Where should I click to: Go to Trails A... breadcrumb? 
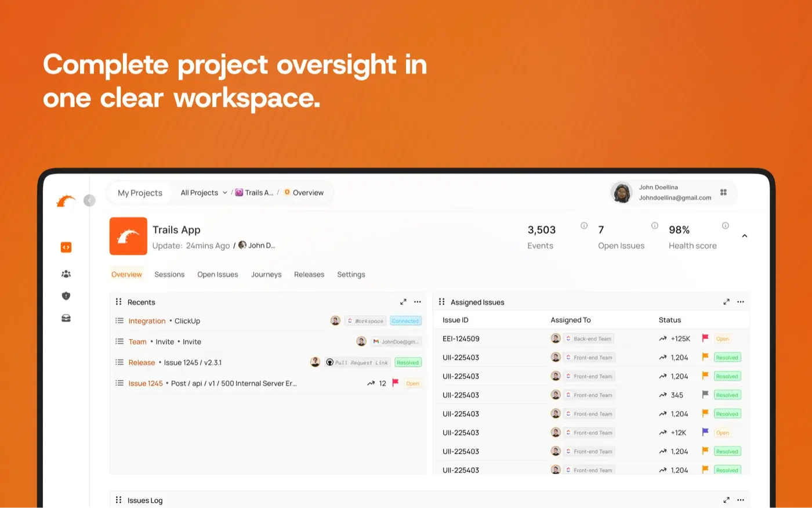pos(254,193)
